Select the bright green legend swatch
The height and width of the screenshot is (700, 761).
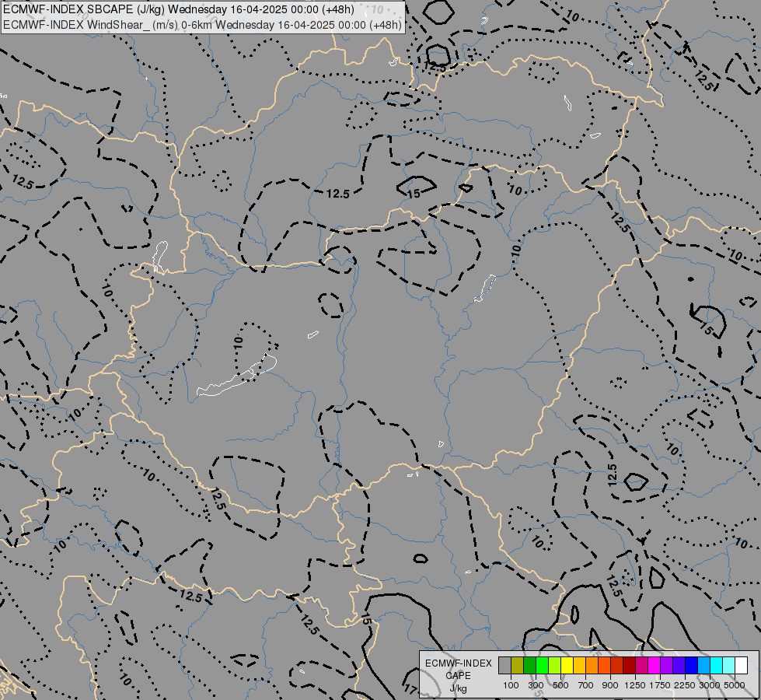[x=542, y=665]
